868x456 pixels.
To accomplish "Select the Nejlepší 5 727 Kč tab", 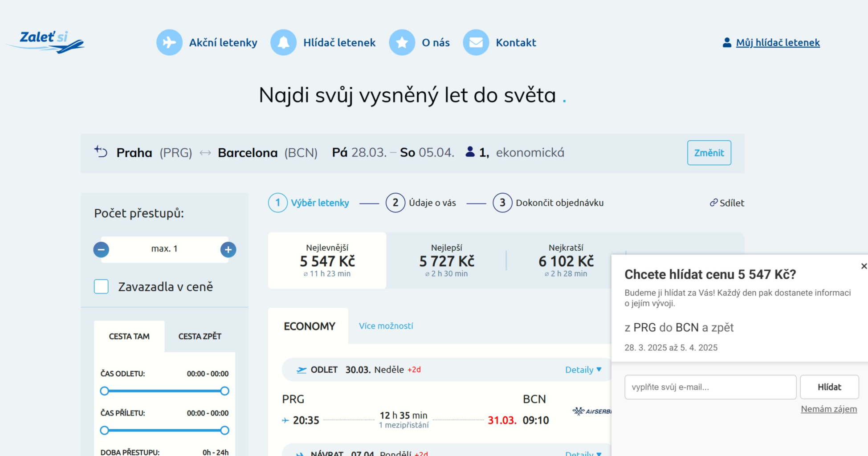I will 446,261.
